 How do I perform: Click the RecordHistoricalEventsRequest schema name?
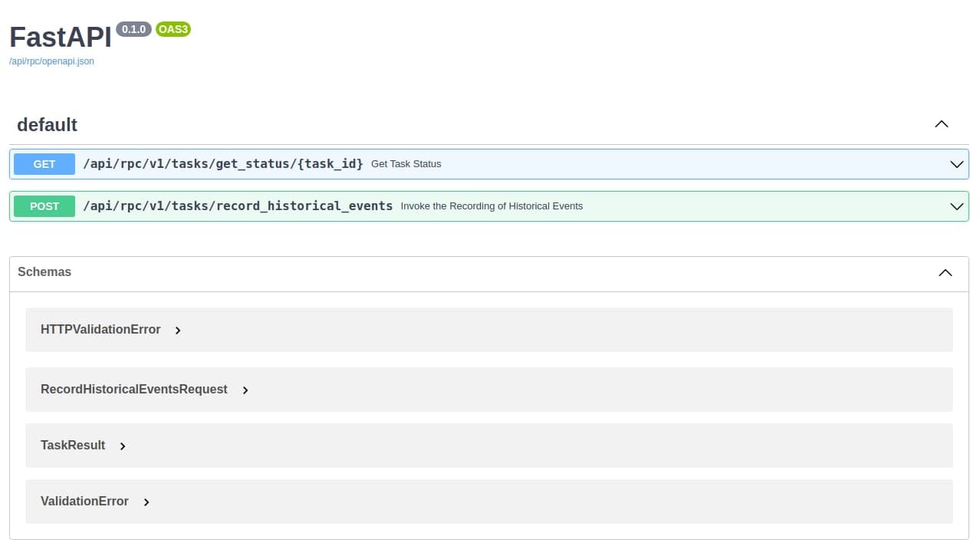(x=134, y=390)
